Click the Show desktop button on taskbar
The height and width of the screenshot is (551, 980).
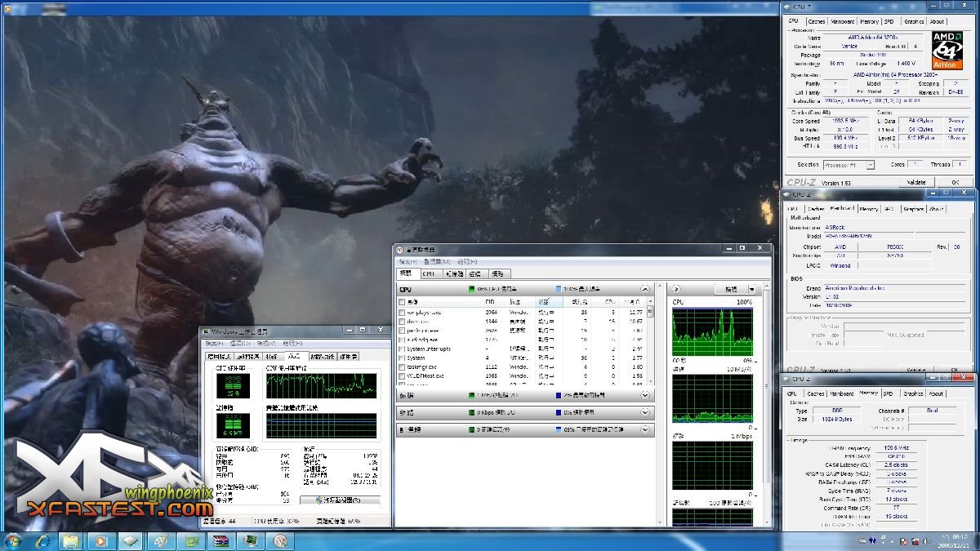976,540
